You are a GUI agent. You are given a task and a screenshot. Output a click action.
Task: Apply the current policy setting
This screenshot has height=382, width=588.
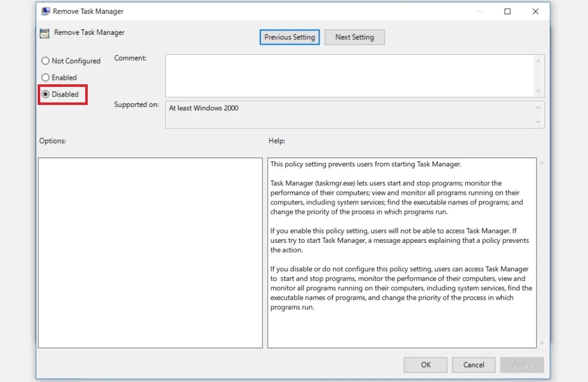click(522, 365)
